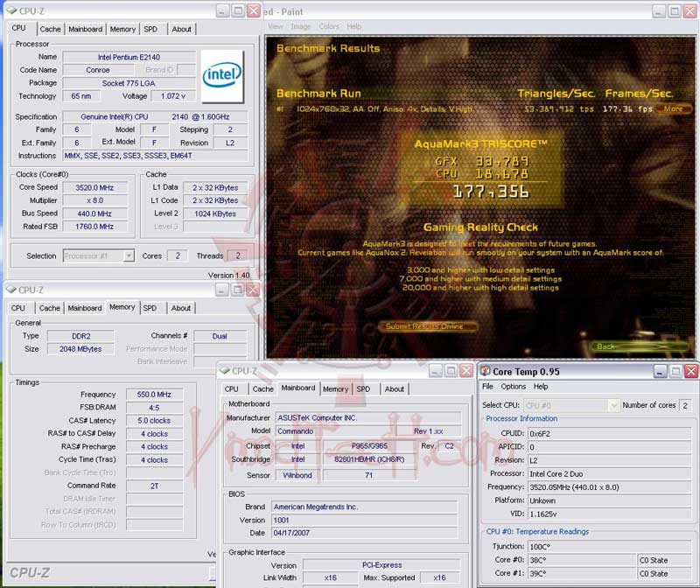Select SPD tab in Mainboard window
Screen dimensions: 700x588
(363, 389)
